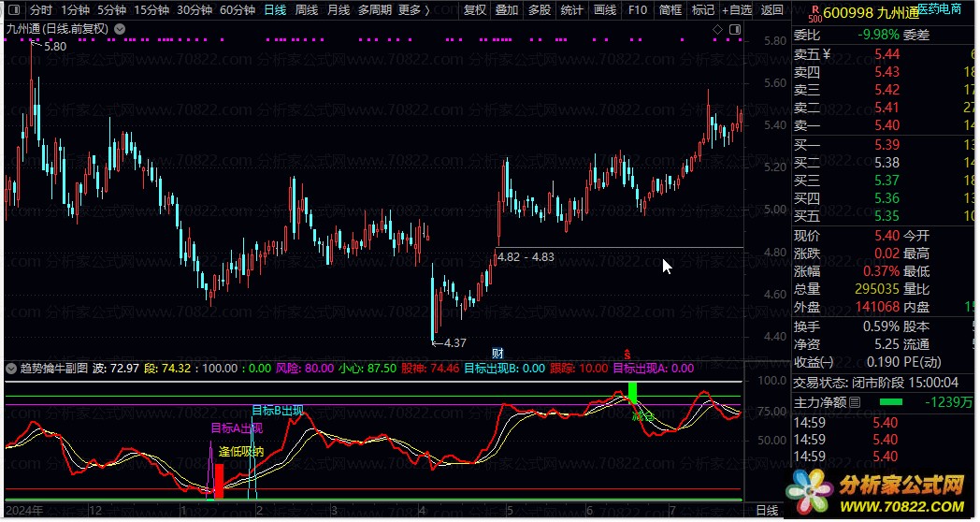
Task: Open the 多股 multi-stock view
Action: [540, 10]
